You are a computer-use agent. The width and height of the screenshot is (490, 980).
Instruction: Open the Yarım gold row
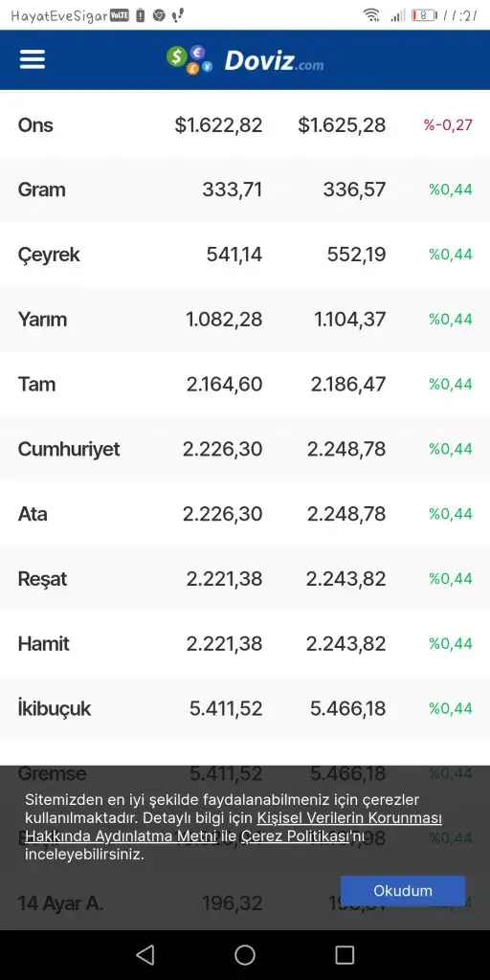245,320
